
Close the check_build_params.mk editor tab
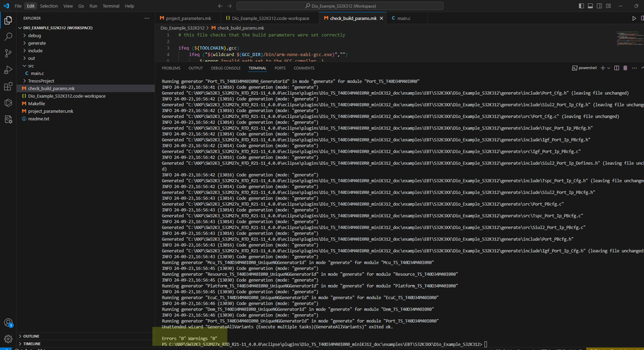coord(381,18)
